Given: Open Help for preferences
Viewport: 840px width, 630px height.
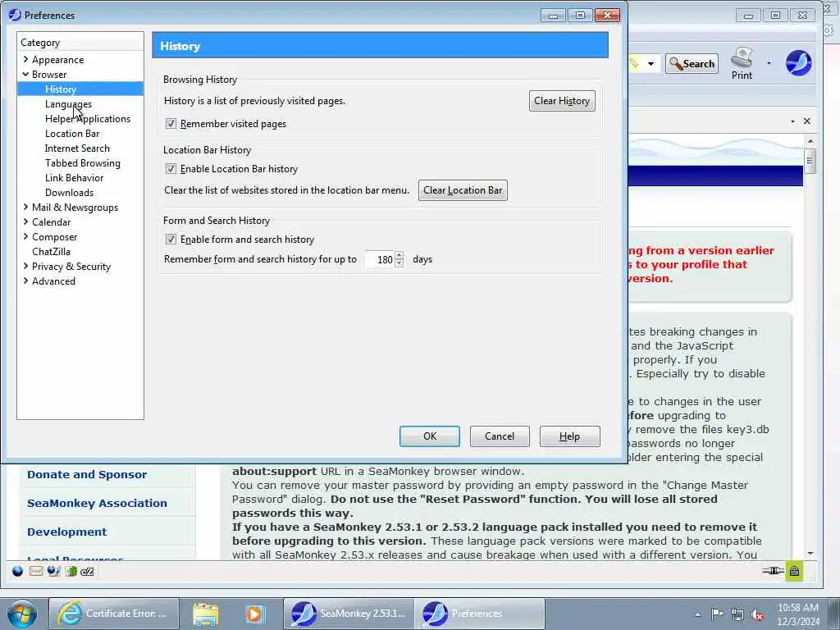Looking at the screenshot, I should click(569, 436).
